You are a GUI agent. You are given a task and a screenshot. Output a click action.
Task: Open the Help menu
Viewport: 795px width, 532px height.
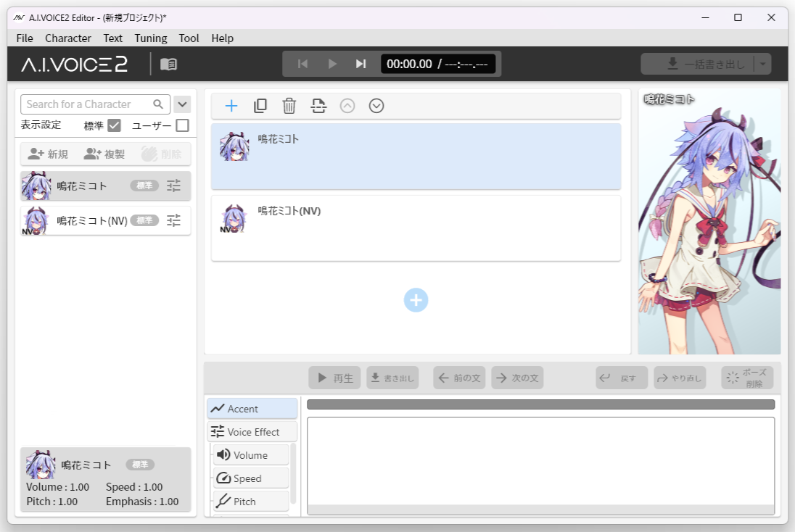222,38
